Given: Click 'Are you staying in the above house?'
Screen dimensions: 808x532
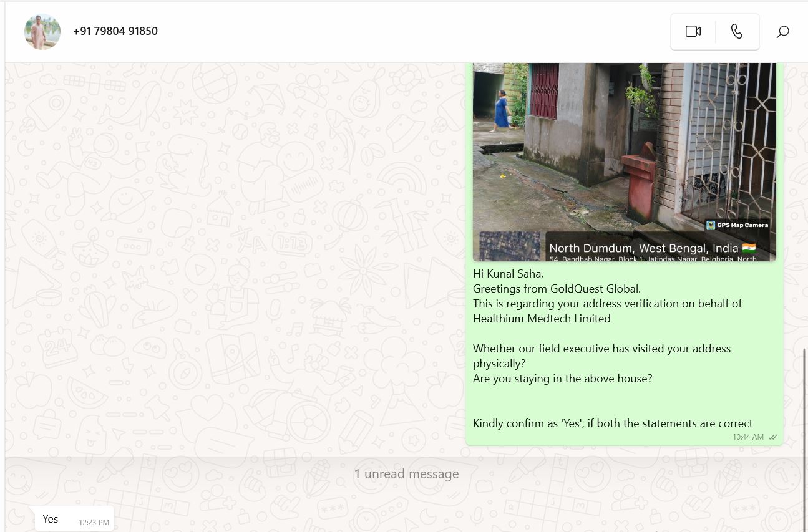Looking at the screenshot, I should (x=562, y=379).
